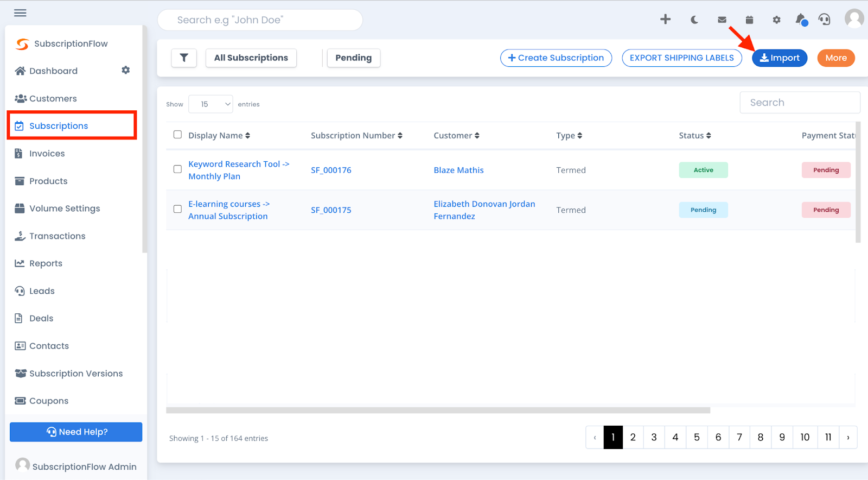Open Subscriptions in sidebar
The height and width of the screenshot is (480, 868).
[x=72, y=125]
